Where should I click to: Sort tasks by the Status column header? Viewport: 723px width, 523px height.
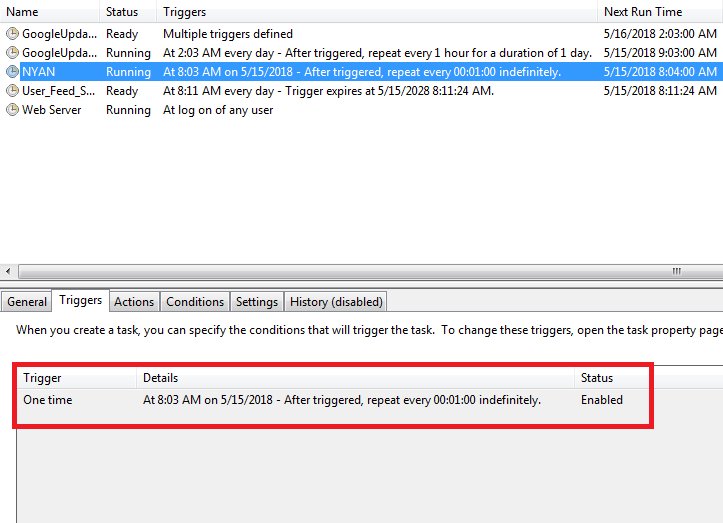128,12
